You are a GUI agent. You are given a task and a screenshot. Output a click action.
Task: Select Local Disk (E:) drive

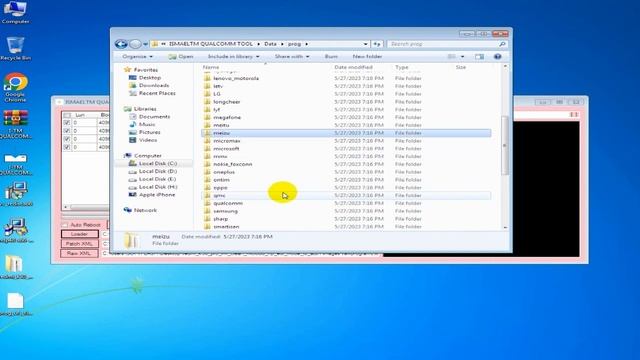click(158, 179)
